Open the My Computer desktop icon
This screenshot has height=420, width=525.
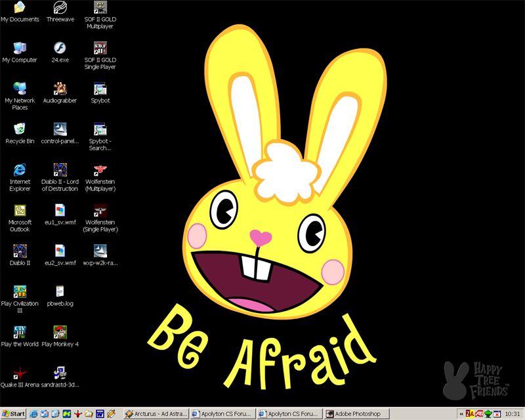(20, 49)
